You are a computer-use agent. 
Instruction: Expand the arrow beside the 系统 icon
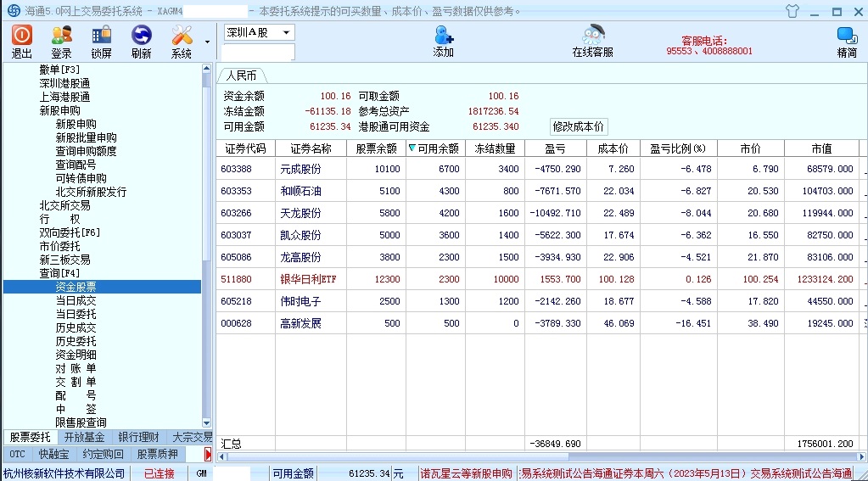208,41
